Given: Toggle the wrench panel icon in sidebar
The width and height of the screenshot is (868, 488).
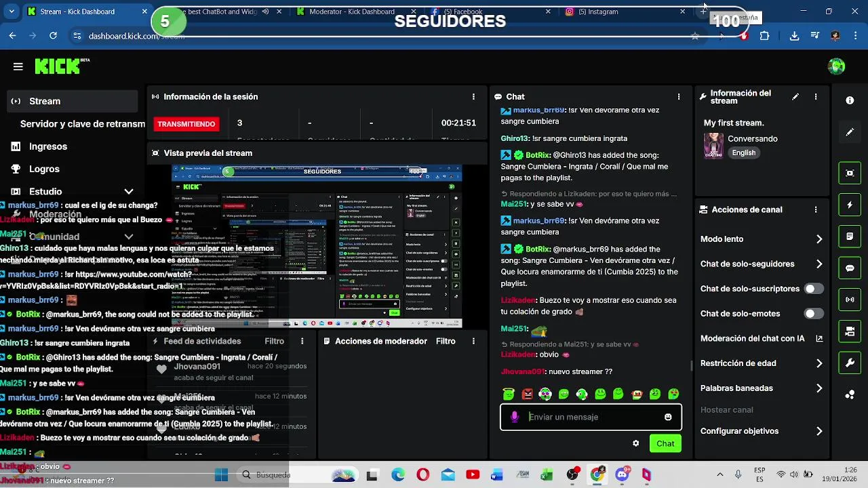Looking at the screenshot, I should pos(850,363).
